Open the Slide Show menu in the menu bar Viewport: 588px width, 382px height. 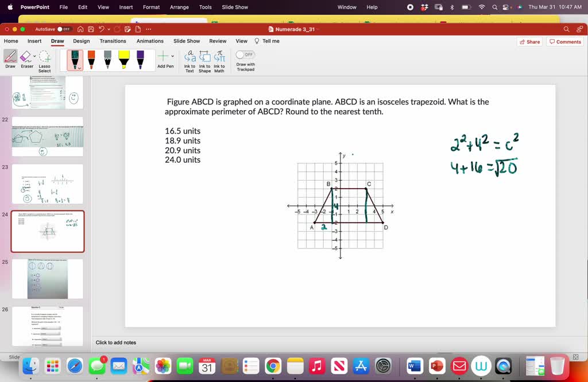235,7
